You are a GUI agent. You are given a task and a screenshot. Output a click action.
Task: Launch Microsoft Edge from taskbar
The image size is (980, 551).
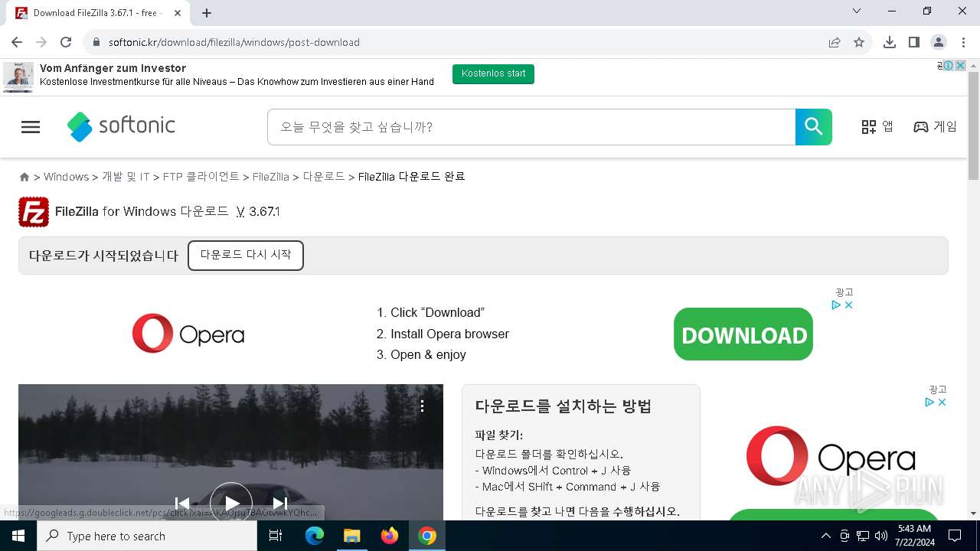click(x=315, y=536)
